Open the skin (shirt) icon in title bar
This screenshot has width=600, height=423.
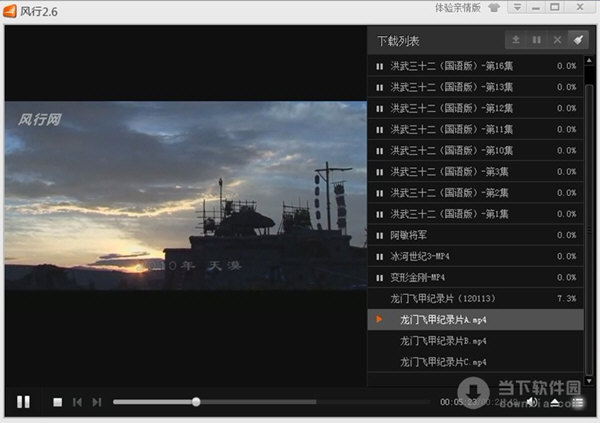tap(494, 8)
